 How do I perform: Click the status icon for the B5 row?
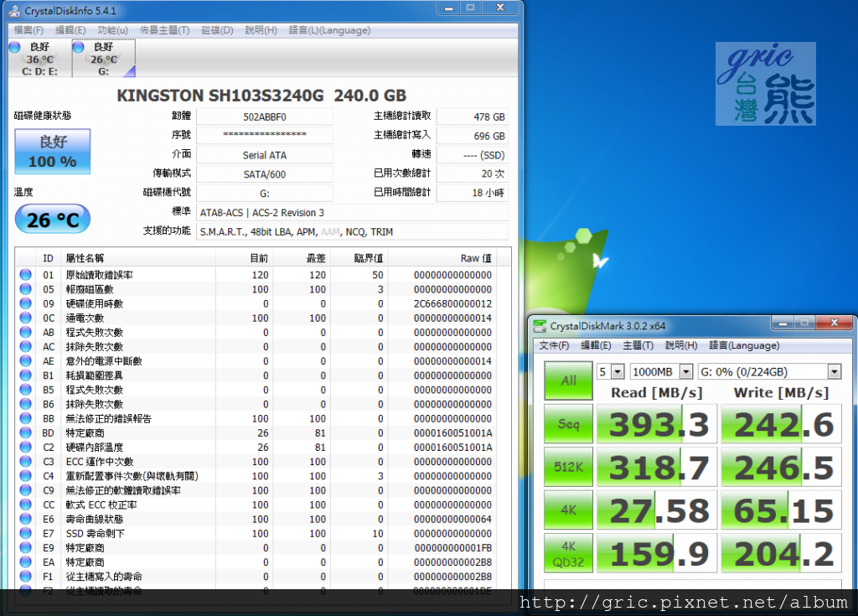[x=25, y=390]
